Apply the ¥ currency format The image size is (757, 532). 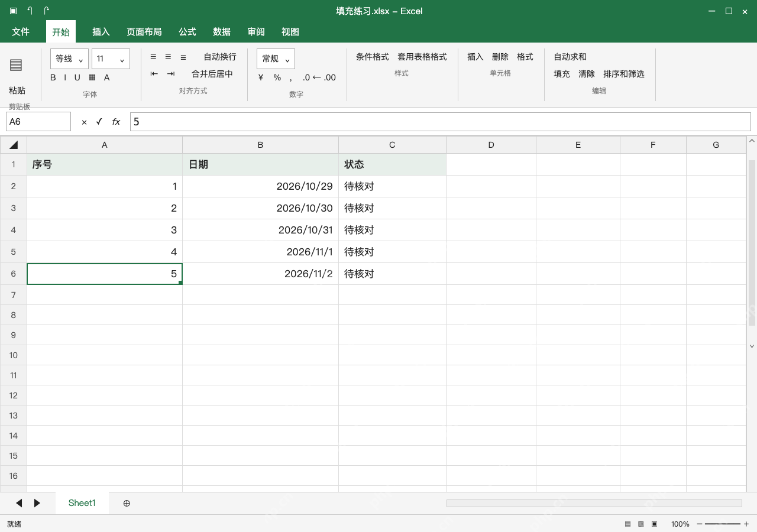(261, 77)
